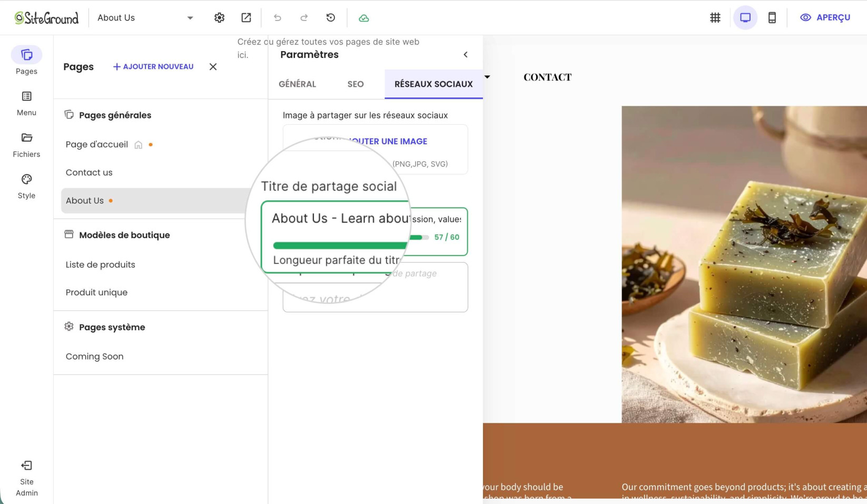867x504 pixels.
Task: Open the preview navigation dropdown arrow
Action: pos(487,77)
